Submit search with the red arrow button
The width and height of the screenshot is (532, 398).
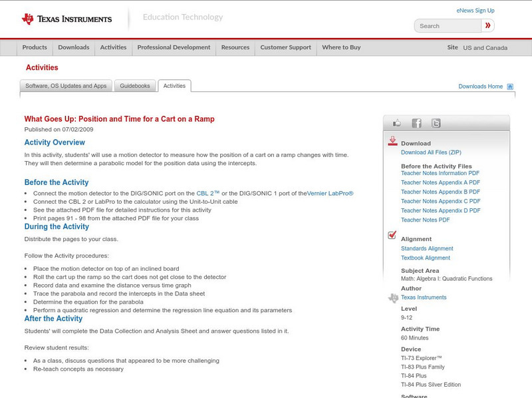pos(487,25)
